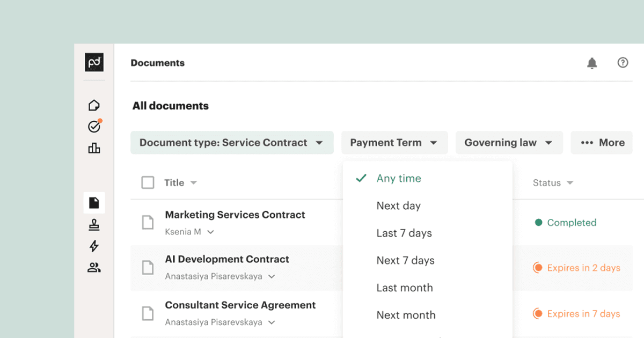Tick the select-all checkbox beside Title
The height and width of the screenshot is (338, 644).
(148, 183)
